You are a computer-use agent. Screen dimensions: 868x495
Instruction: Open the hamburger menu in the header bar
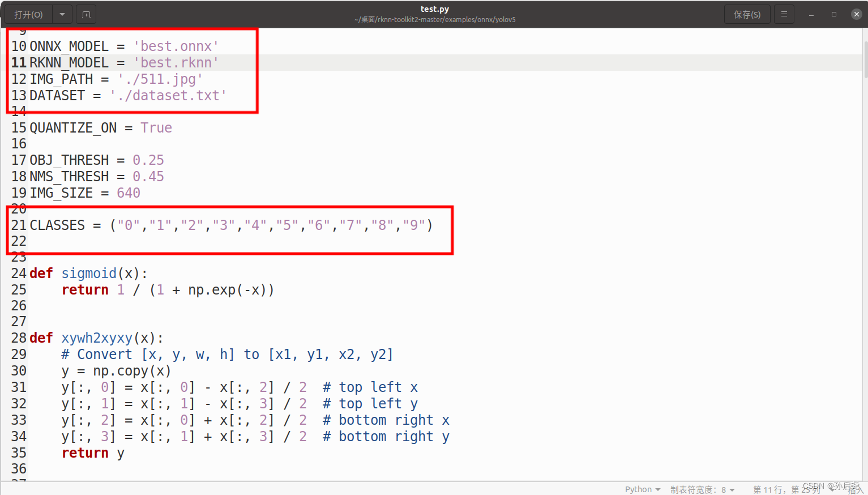[x=784, y=14]
